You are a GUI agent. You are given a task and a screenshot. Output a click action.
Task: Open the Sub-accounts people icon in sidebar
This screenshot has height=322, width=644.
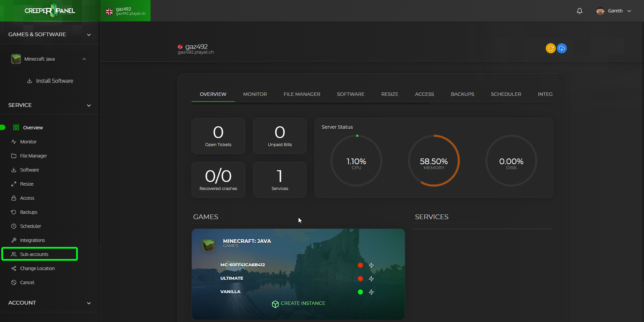[x=14, y=254]
